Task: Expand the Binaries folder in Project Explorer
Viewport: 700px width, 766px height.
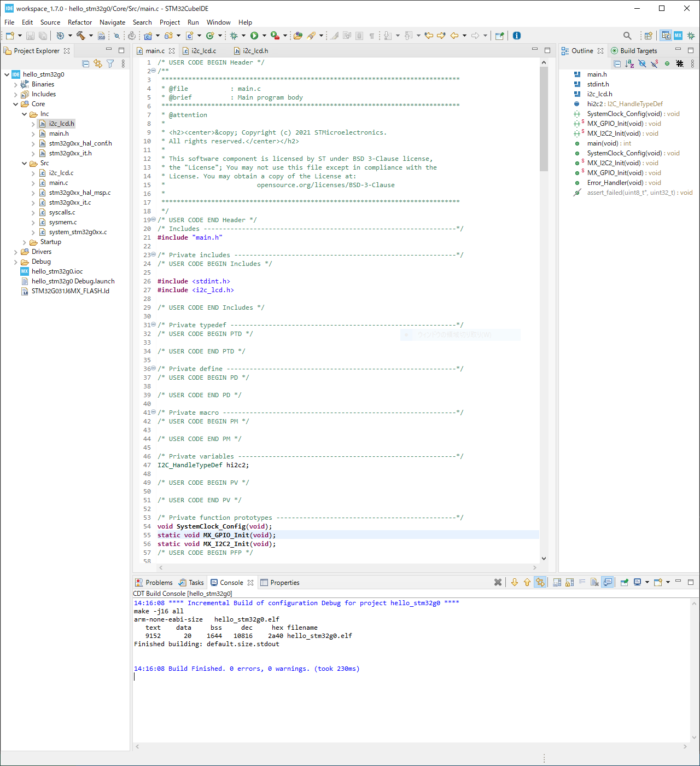Action: click(x=15, y=84)
